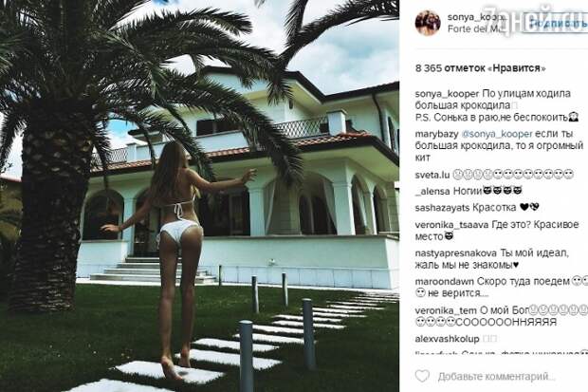Open the sveta.lu commenter profile
Image resolution: width=588 pixels, height=392 pixels.
(432, 175)
